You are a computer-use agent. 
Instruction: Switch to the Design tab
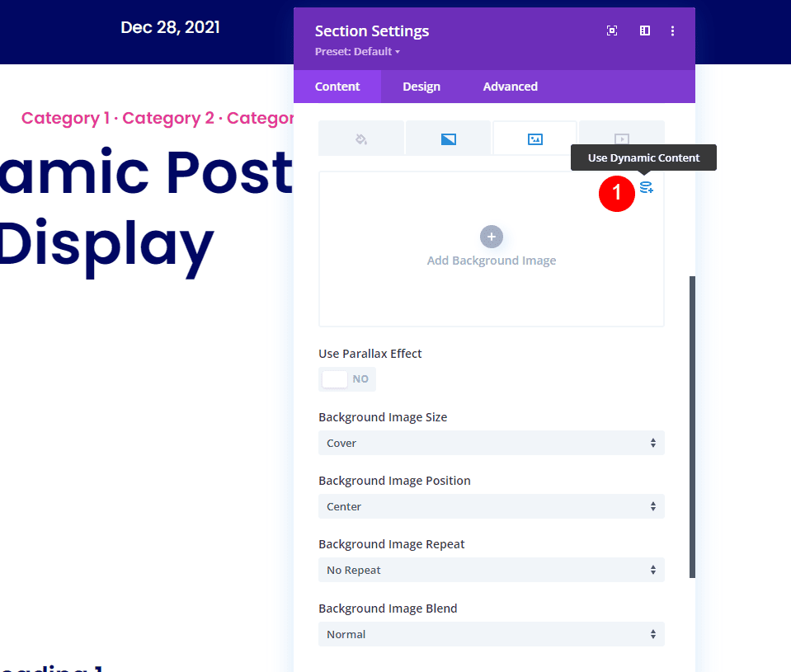421,86
